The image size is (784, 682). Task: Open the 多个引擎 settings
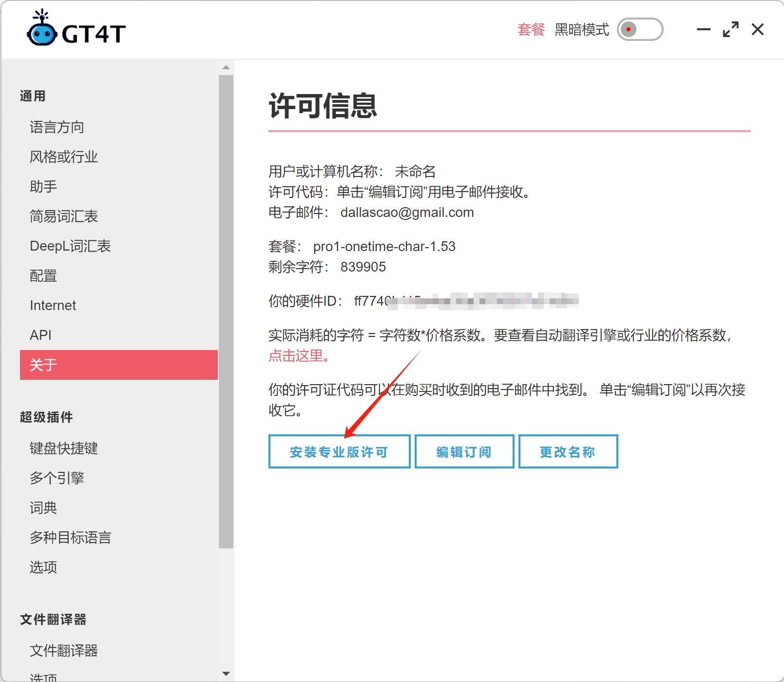pyautogui.click(x=57, y=478)
